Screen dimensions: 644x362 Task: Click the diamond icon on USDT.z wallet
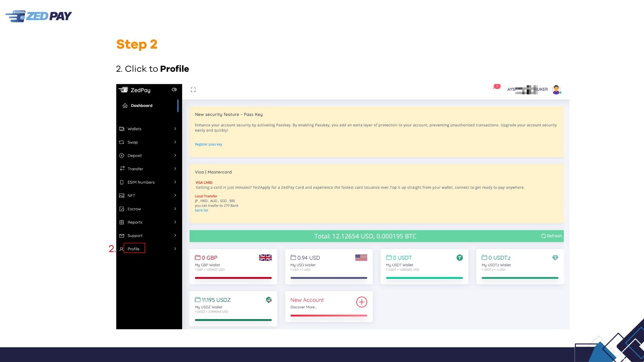click(x=555, y=257)
